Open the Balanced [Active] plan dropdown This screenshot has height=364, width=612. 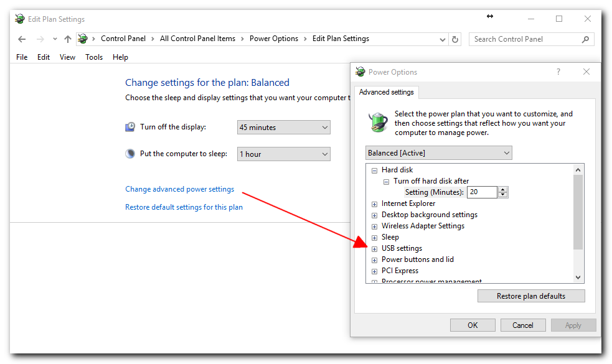[x=439, y=153]
